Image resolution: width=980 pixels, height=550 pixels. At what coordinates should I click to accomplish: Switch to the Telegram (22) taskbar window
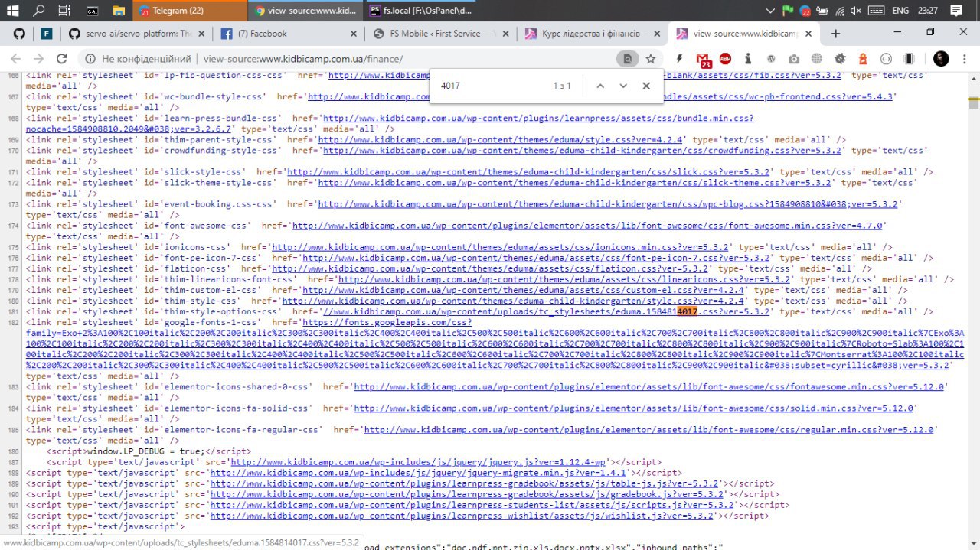click(x=191, y=11)
